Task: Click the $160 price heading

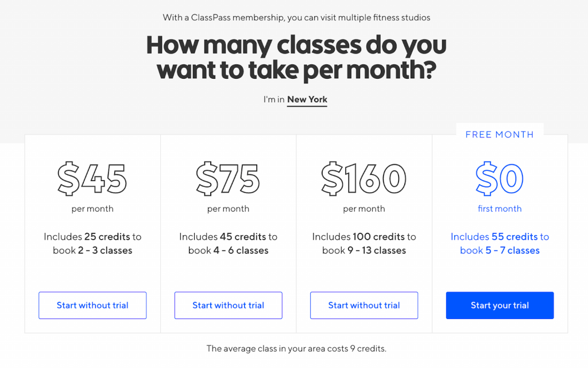Action: [x=363, y=179]
